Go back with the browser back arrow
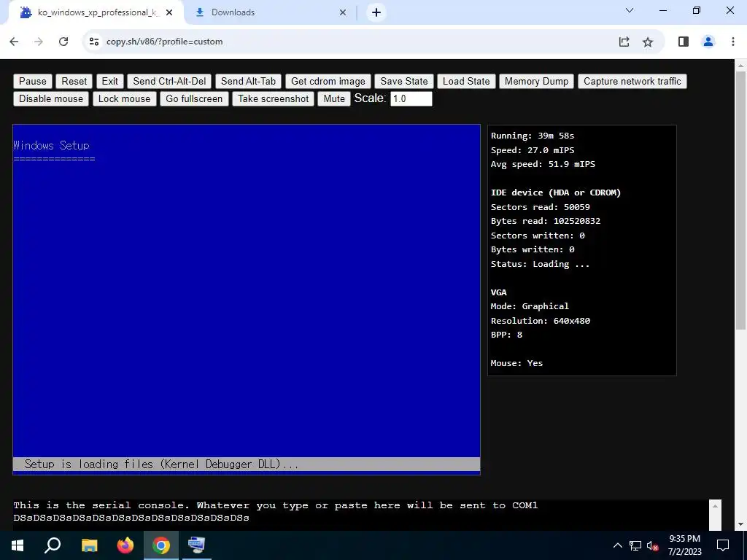The width and height of the screenshot is (747, 560). [x=14, y=42]
